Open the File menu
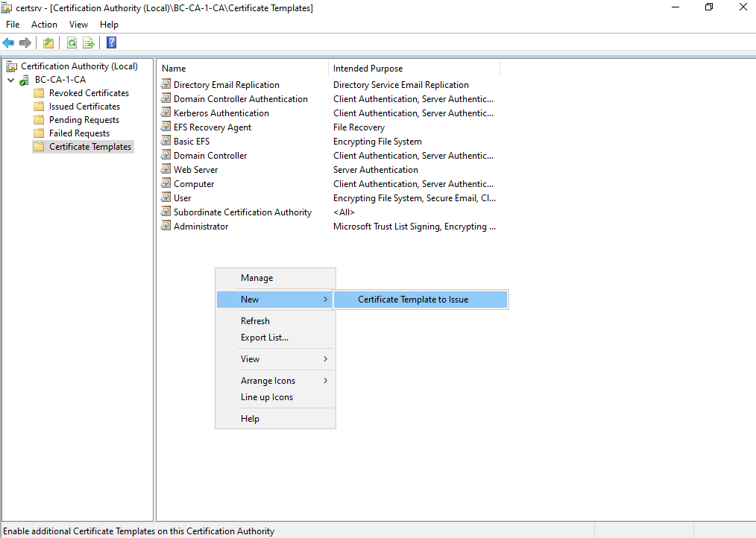This screenshot has height=538, width=756. 13,25
